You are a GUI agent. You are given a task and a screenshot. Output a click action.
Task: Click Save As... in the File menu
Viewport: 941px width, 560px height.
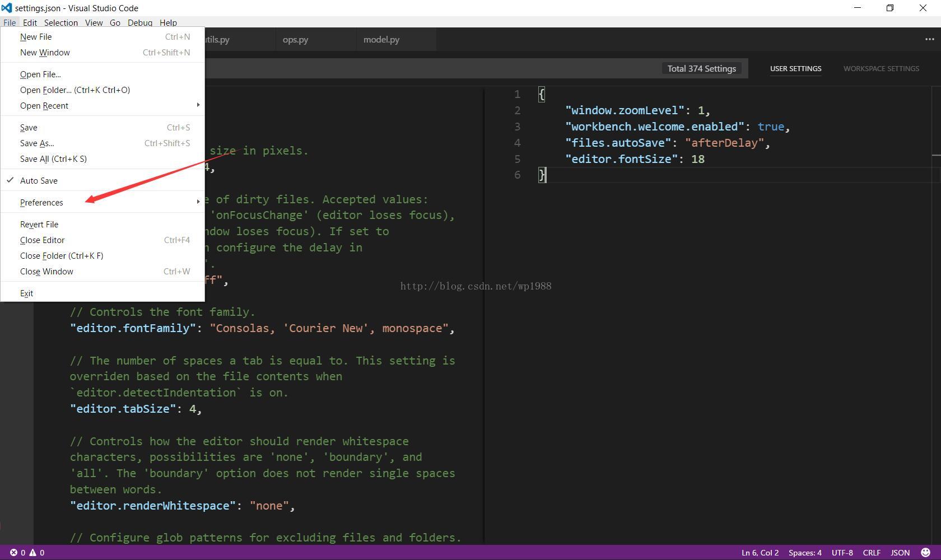[x=103, y=143]
